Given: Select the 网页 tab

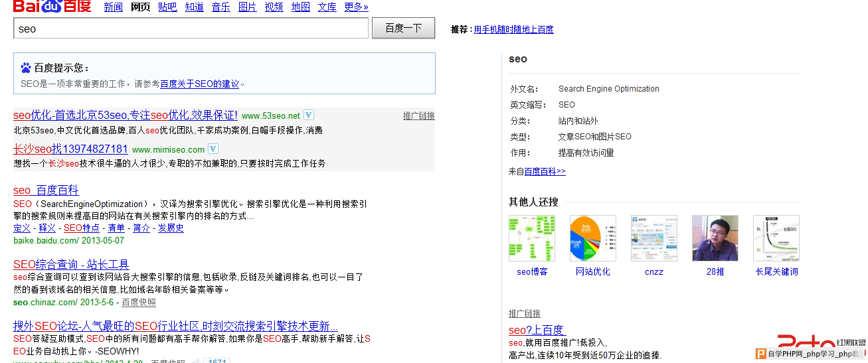Looking at the screenshot, I should click(x=141, y=7).
